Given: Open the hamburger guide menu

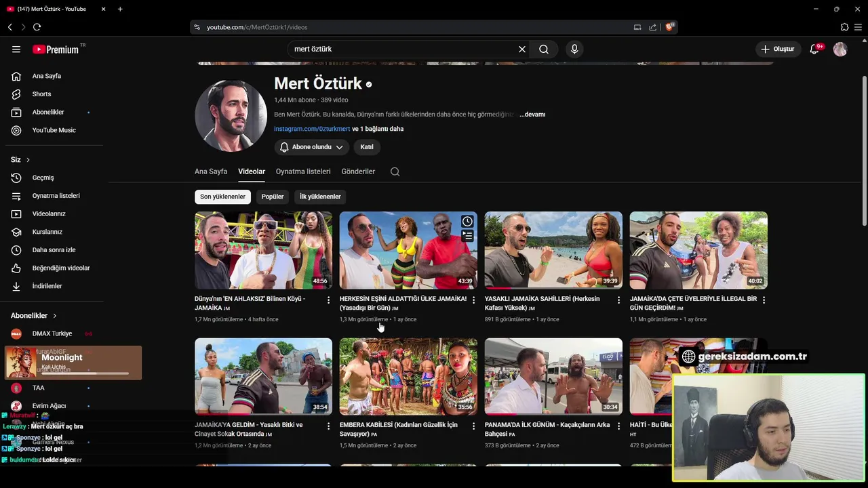Looking at the screenshot, I should click(16, 49).
